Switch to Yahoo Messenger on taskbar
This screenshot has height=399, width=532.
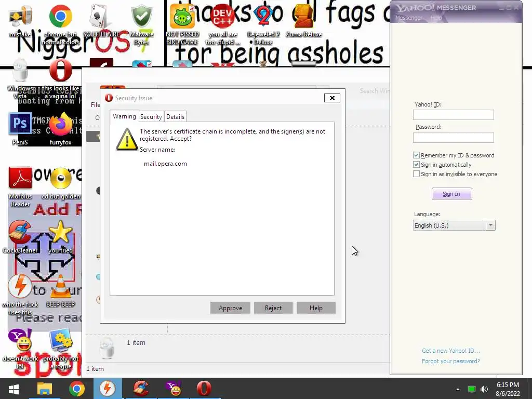(x=173, y=389)
